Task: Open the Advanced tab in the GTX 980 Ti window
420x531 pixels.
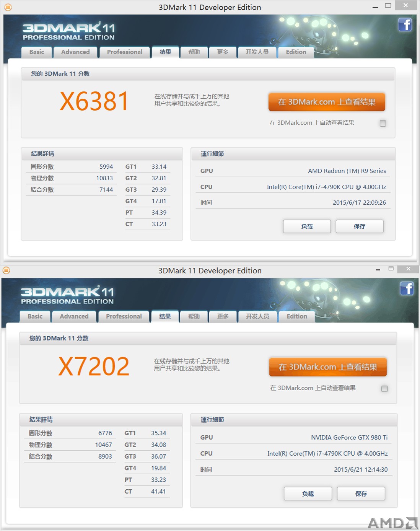Action: coord(74,316)
